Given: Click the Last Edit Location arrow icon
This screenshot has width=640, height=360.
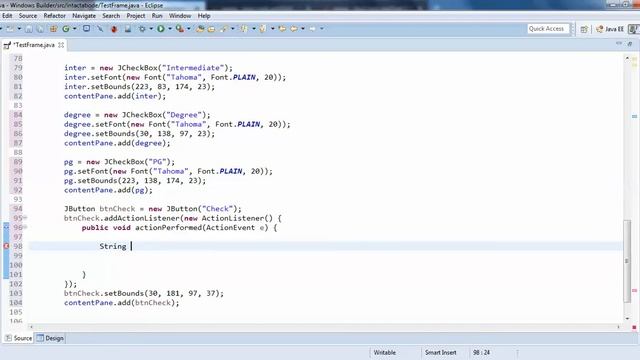Looking at the screenshot, I should click(x=282, y=29).
